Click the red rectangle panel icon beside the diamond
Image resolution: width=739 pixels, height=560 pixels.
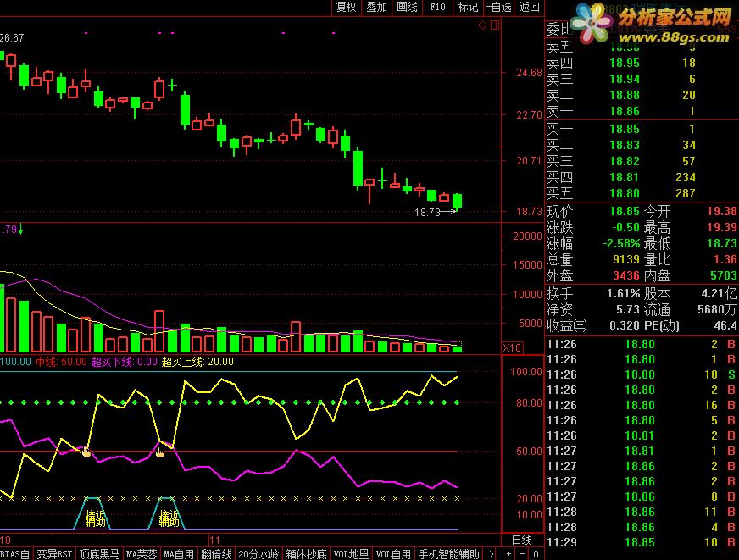pos(495,25)
